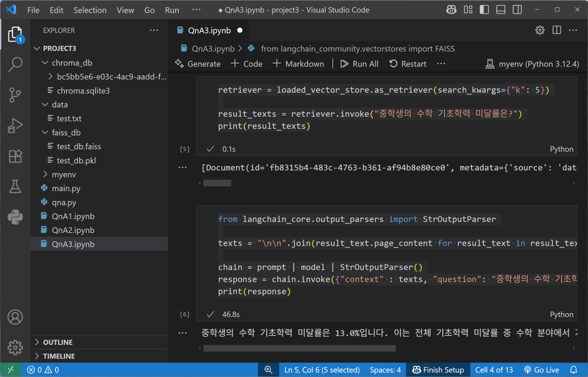The width and height of the screenshot is (588, 377).
Task: Click Run All cells
Action: (359, 64)
